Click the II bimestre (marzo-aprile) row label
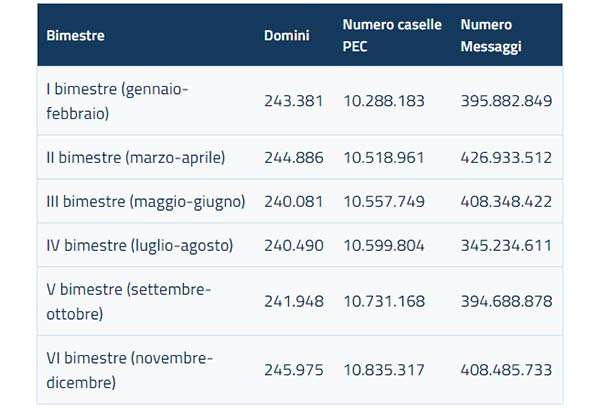The height and width of the screenshot is (410, 600). 135,157
